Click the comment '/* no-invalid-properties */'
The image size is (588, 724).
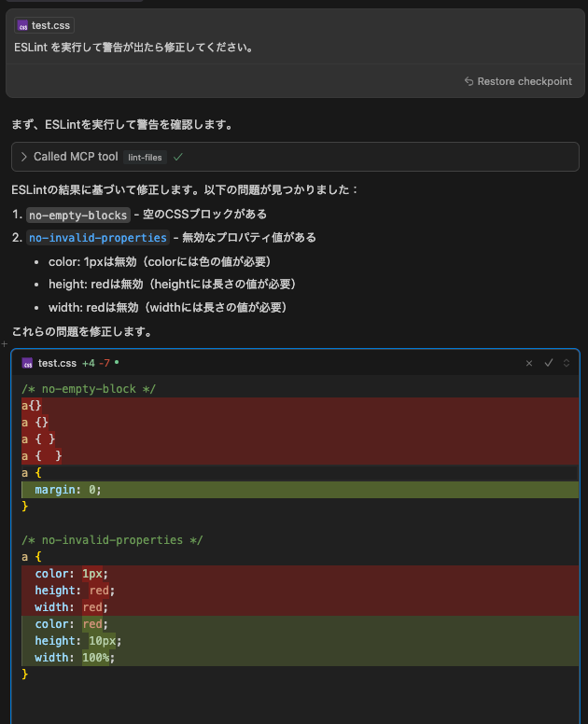pos(112,540)
